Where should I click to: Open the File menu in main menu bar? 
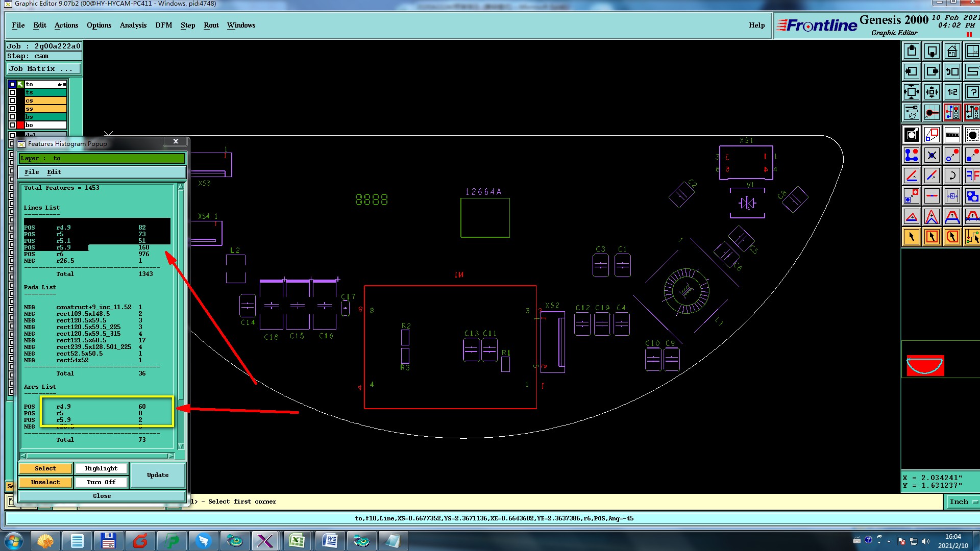[x=18, y=25]
